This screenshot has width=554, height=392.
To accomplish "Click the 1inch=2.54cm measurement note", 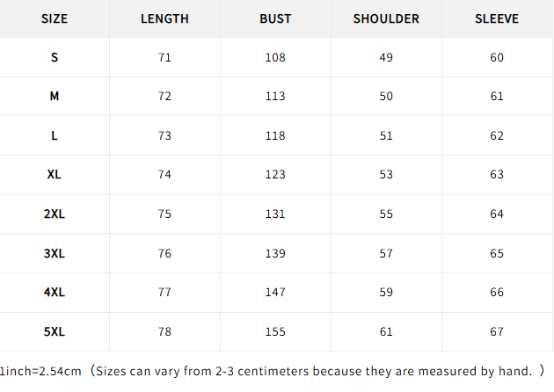I will point(40,371).
